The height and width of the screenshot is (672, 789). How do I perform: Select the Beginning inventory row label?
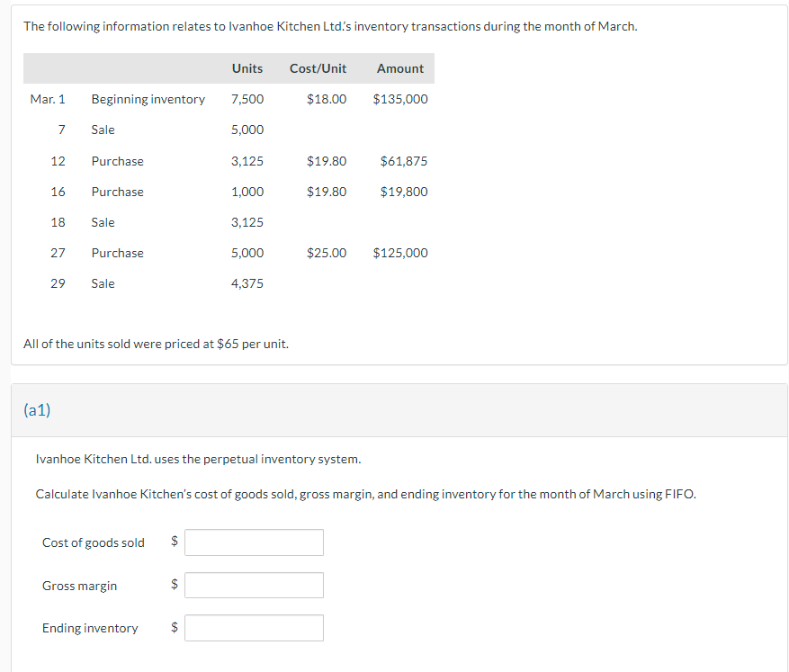(148, 99)
